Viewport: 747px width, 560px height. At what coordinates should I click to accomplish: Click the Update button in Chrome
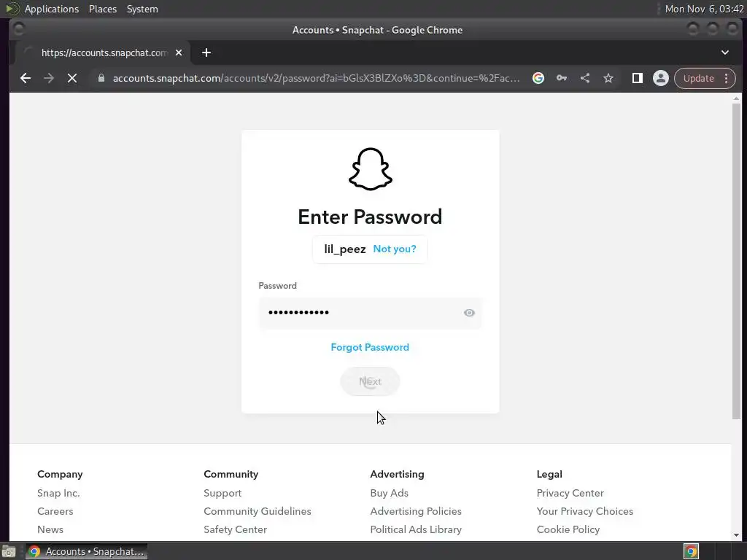click(x=698, y=78)
